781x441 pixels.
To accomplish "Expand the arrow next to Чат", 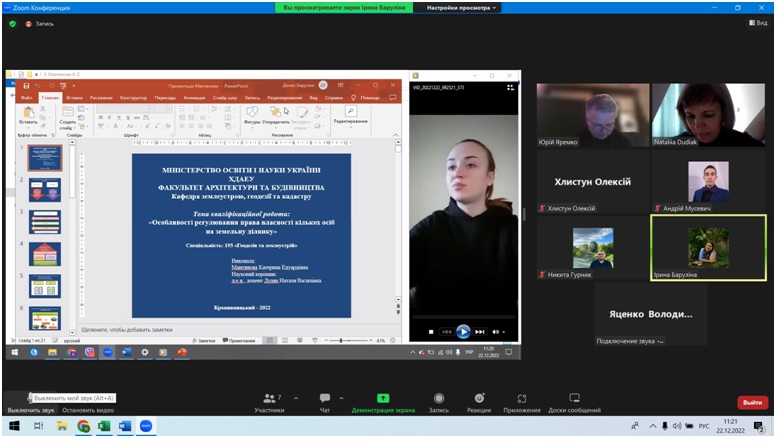I will click(341, 398).
